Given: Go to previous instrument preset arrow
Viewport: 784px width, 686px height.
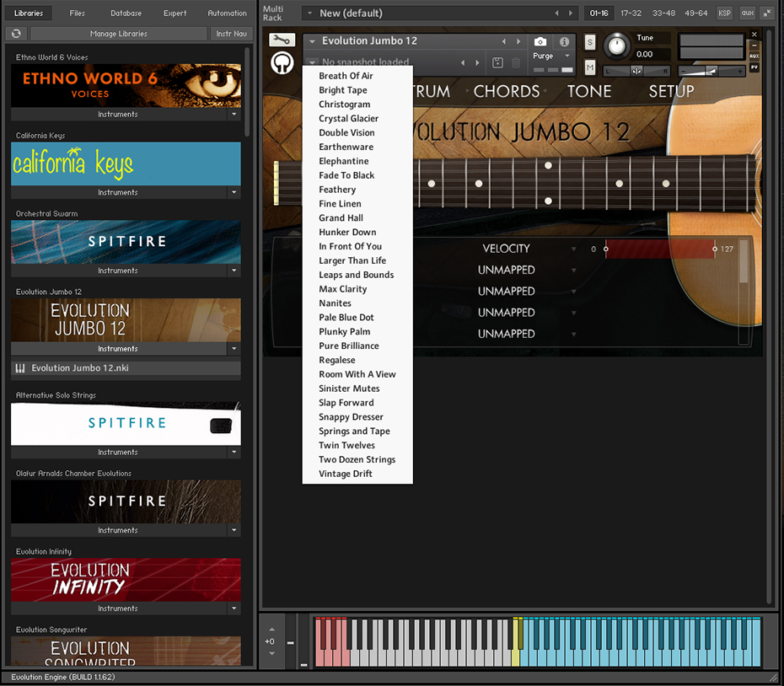Looking at the screenshot, I should (x=503, y=41).
